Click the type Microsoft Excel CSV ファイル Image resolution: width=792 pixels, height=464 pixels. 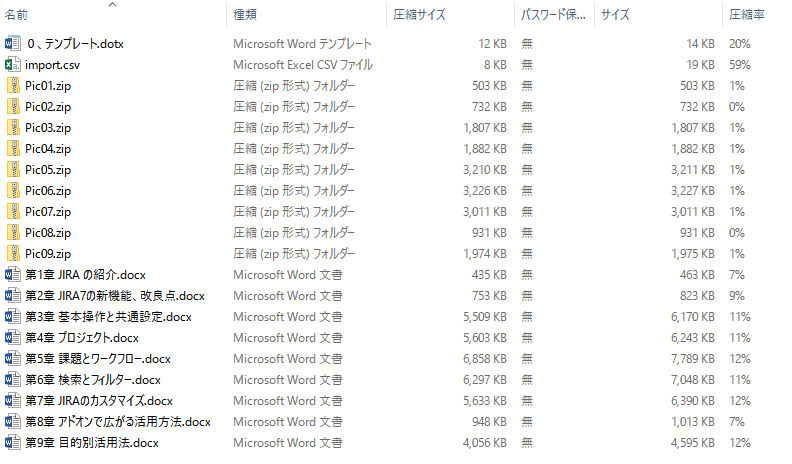(303, 65)
